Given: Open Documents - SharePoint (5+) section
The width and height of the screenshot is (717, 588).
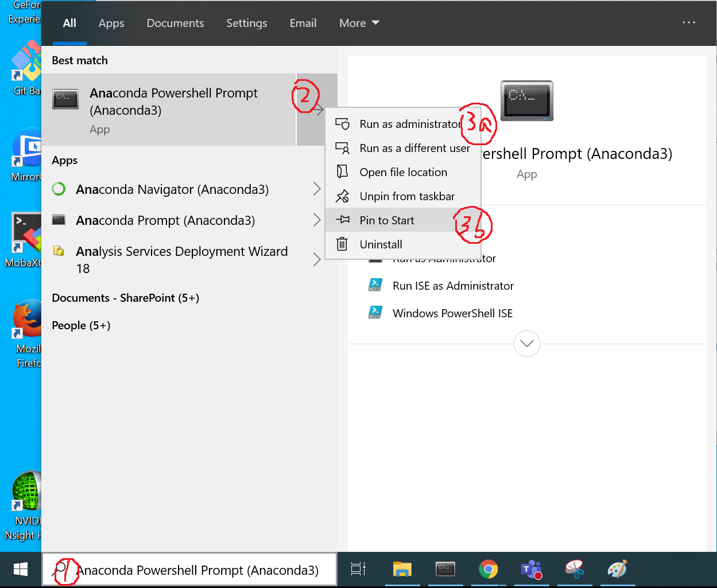Looking at the screenshot, I should tap(126, 298).
